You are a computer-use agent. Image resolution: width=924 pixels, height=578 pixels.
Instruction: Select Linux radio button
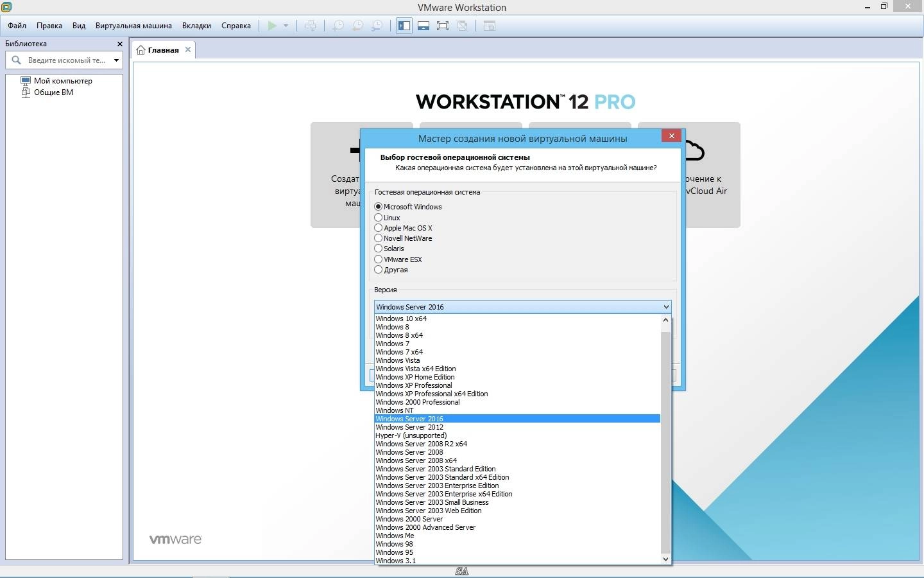[x=379, y=218]
